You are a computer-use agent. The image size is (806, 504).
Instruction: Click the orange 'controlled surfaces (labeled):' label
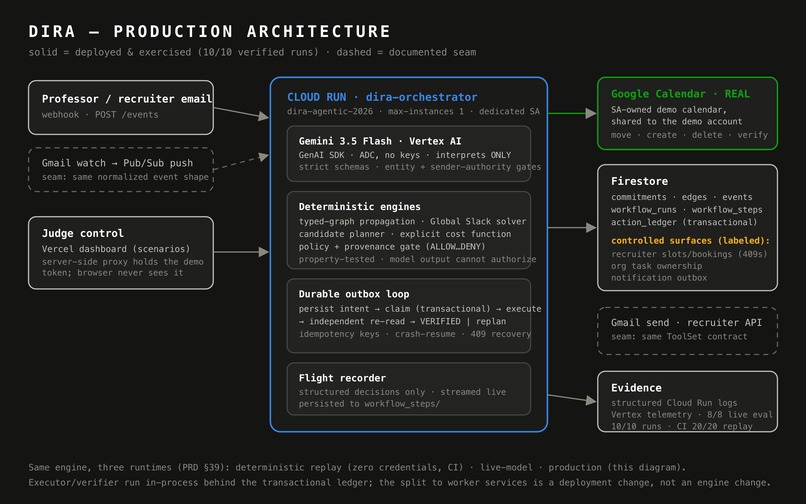(690, 241)
